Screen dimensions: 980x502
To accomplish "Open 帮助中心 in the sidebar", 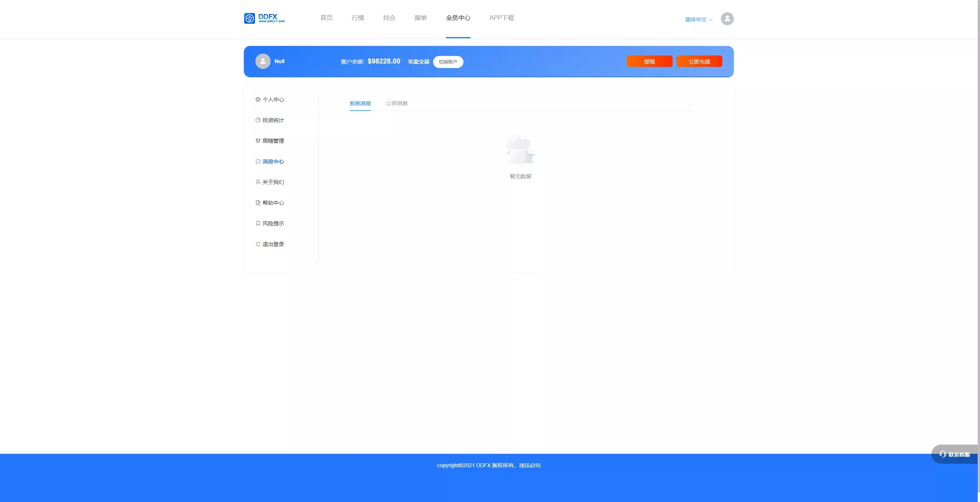I will tap(273, 203).
